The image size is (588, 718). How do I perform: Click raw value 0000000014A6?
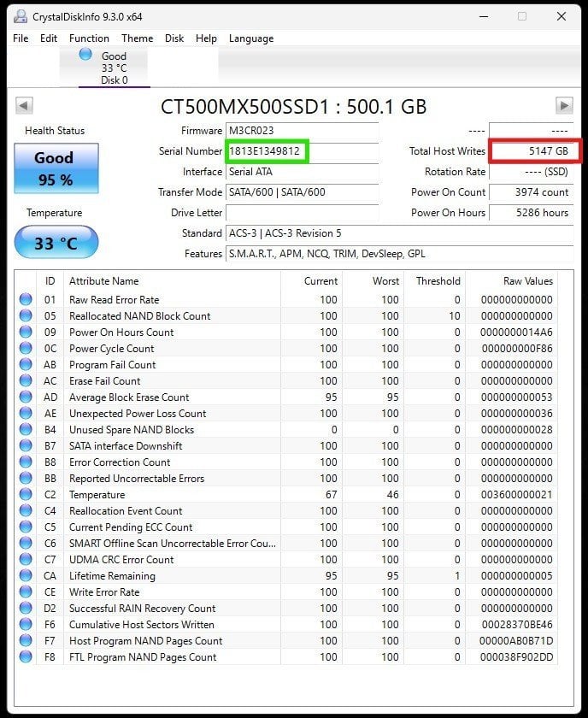tap(516, 332)
